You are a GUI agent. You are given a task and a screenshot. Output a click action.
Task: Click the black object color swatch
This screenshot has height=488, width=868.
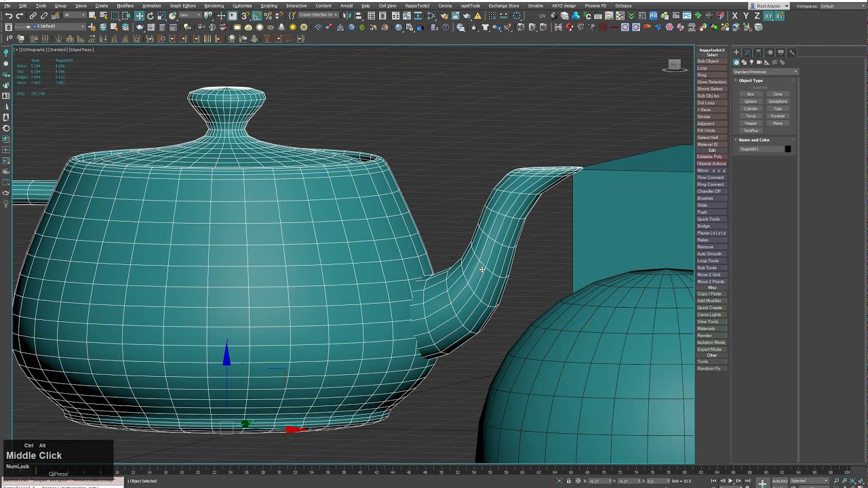pyautogui.click(x=787, y=149)
